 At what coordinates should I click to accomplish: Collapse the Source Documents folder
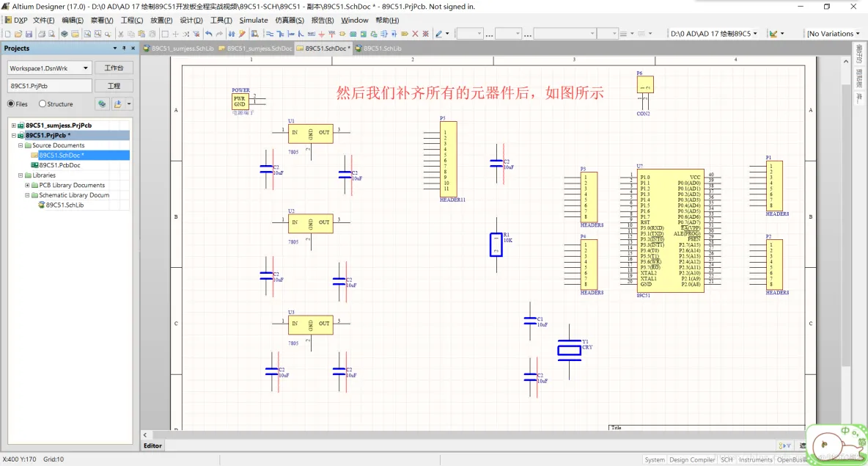coord(21,145)
